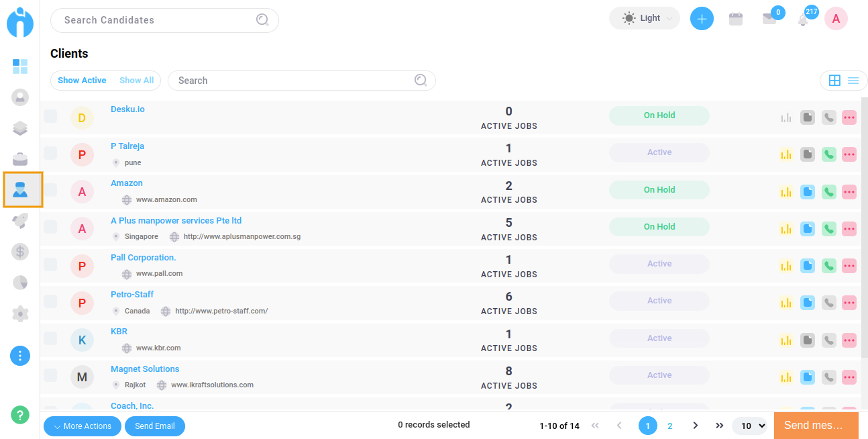This screenshot has width=868, height=439.
Task: Switch to grid view layout
Action: [834, 81]
